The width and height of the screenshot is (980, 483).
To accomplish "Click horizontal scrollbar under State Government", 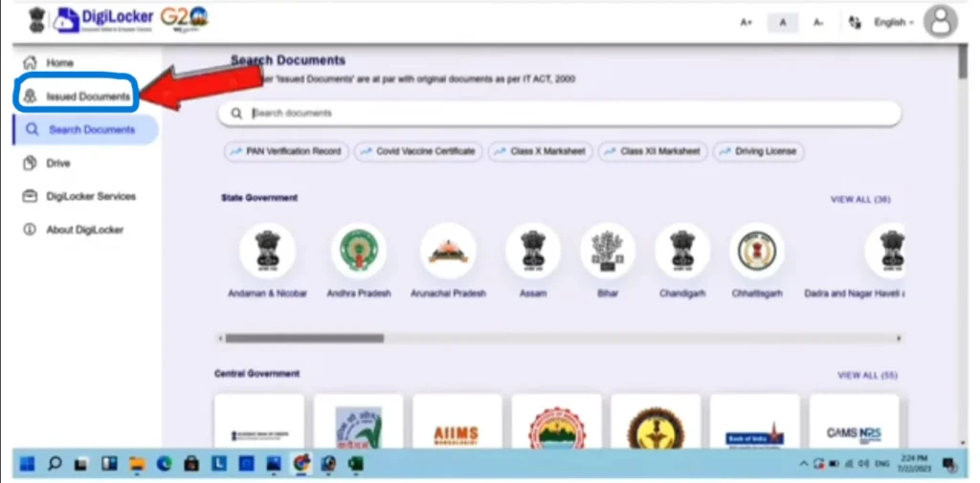I will pos(304,338).
